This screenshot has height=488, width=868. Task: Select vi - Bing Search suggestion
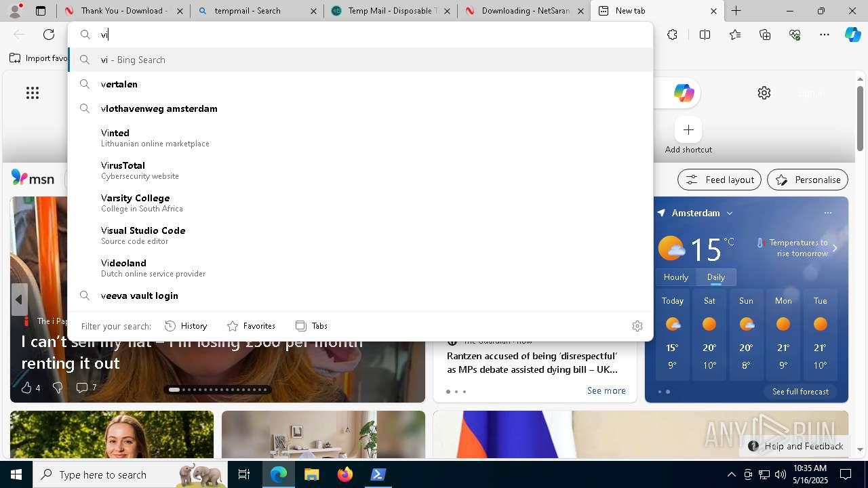360,60
